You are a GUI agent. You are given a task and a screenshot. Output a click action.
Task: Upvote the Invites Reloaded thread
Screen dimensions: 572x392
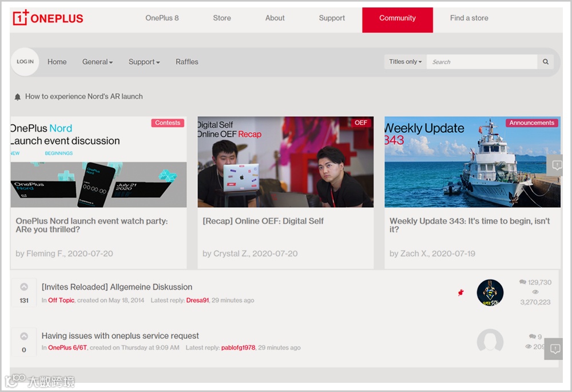tap(24, 287)
